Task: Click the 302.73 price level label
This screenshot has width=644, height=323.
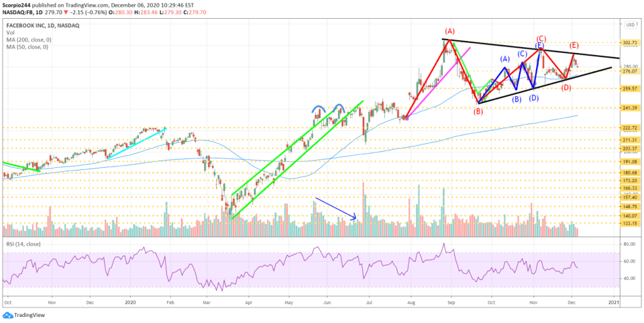Action: coord(630,42)
